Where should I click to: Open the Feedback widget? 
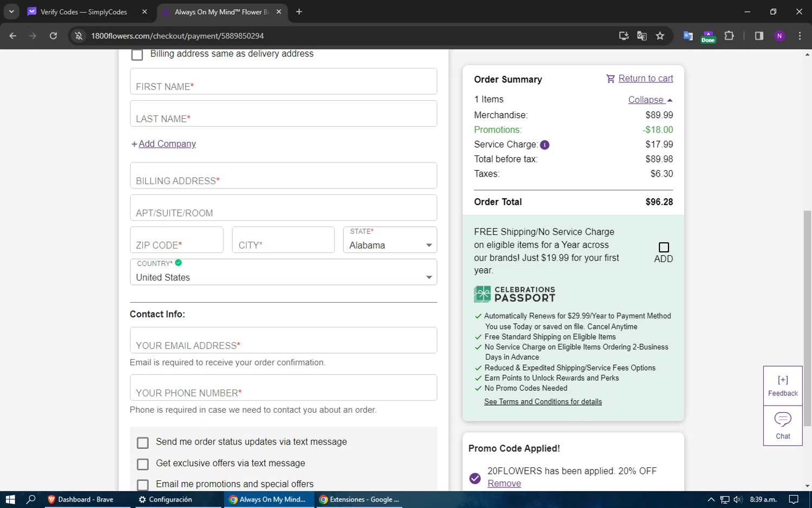783,386
